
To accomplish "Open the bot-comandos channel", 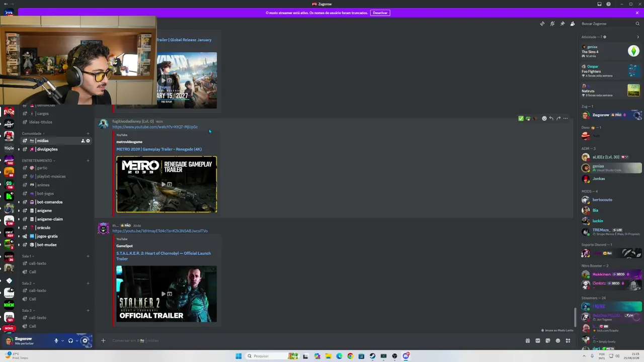I will point(56,202).
